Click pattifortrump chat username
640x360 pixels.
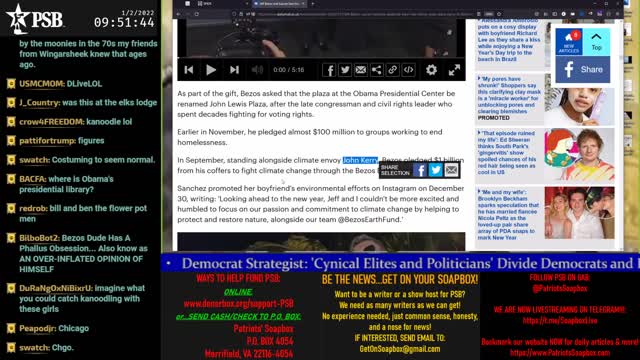coord(47,140)
